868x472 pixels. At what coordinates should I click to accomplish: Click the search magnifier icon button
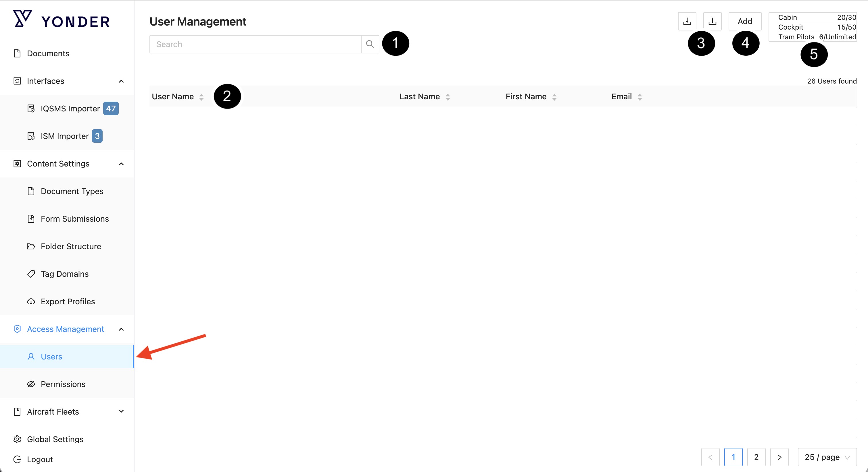point(370,44)
